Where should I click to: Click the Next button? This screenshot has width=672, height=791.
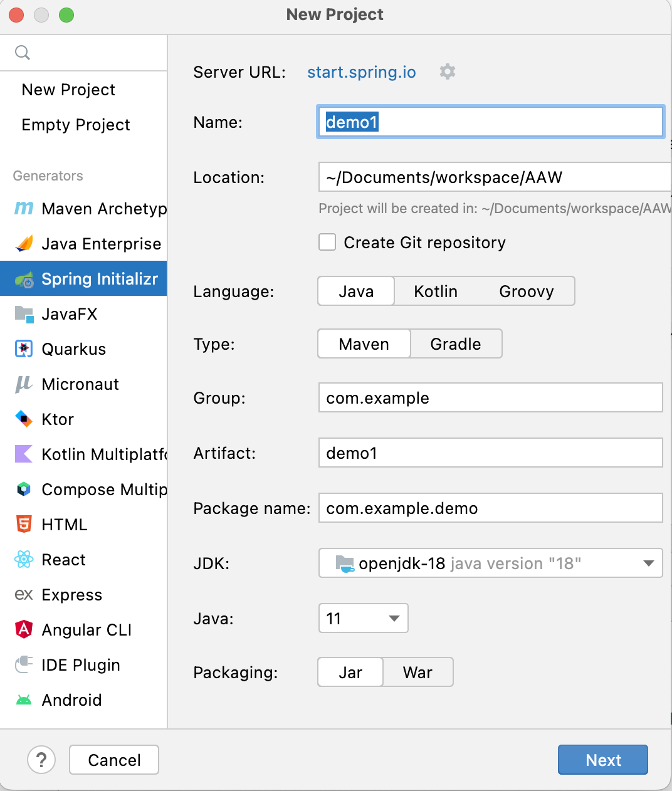click(602, 760)
